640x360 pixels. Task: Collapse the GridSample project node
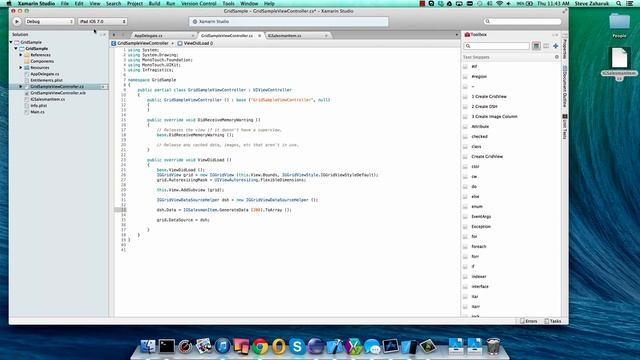[16, 48]
